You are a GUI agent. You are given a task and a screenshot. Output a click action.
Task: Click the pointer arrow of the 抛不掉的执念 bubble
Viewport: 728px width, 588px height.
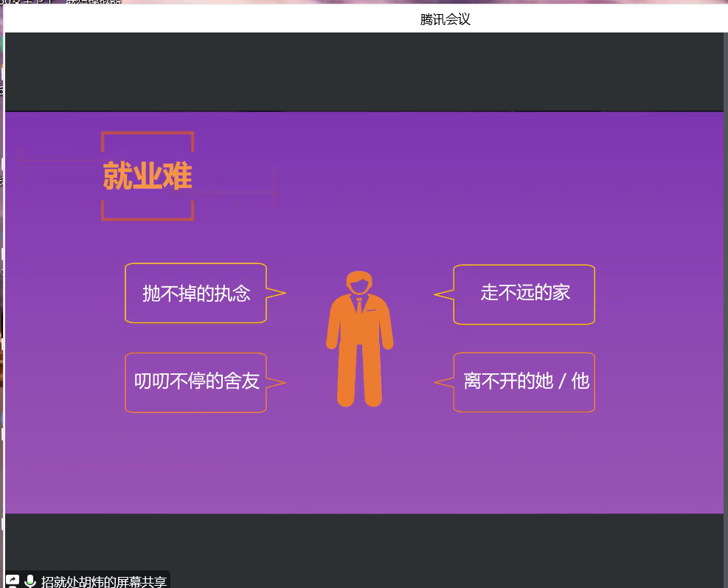[276, 293]
